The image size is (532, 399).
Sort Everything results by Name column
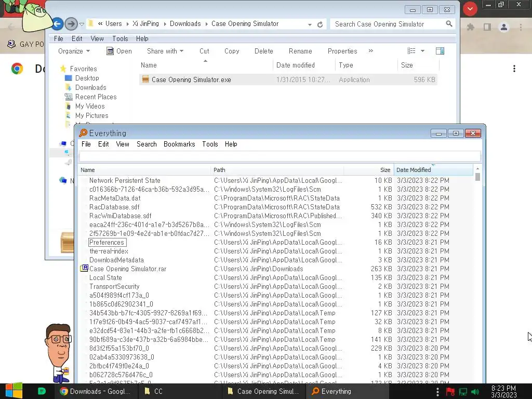coord(144,170)
